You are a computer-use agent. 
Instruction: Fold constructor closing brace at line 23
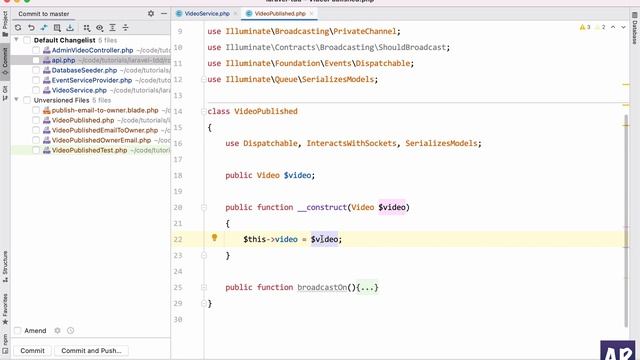pos(203,256)
